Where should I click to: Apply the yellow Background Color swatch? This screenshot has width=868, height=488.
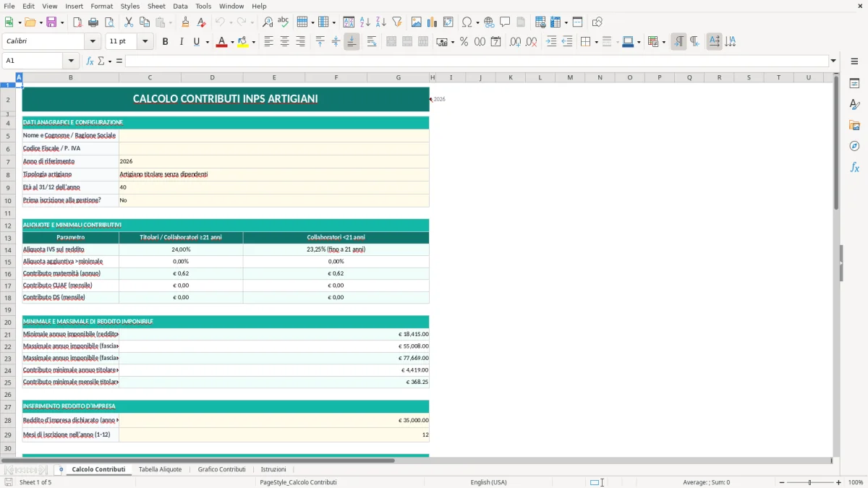(x=244, y=42)
